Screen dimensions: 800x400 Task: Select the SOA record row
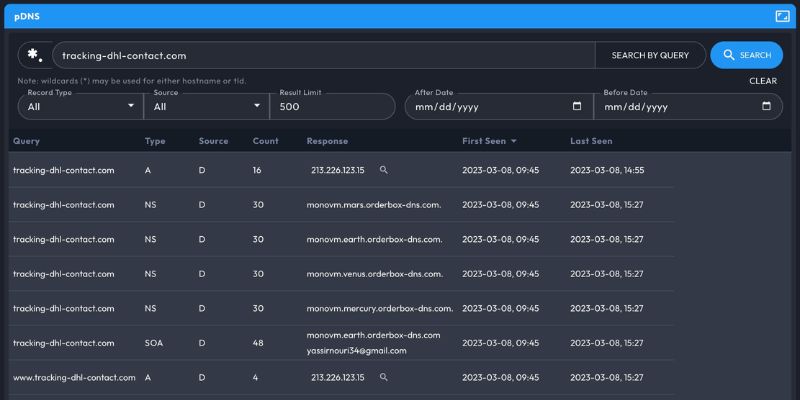[340, 343]
